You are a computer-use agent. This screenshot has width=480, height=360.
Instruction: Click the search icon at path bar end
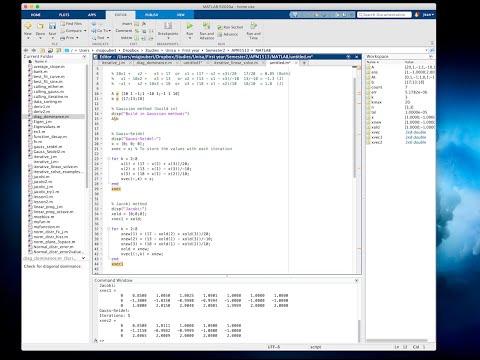[432, 50]
